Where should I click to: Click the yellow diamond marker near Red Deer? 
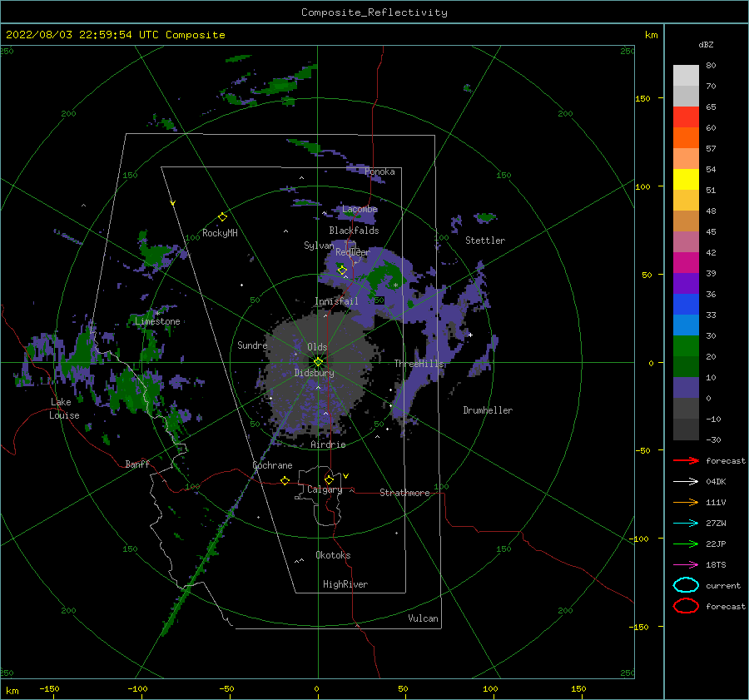[342, 271]
